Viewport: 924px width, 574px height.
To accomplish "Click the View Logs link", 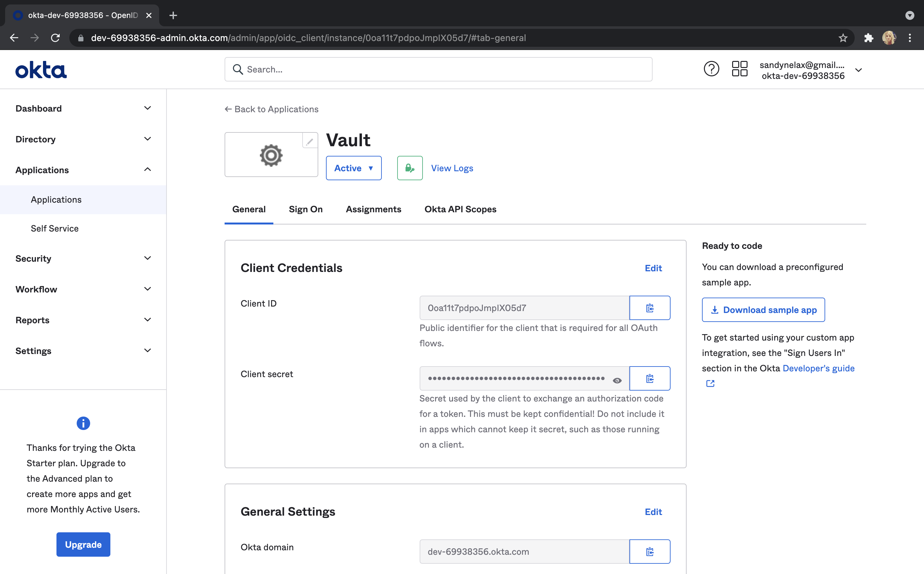I will tap(451, 168).
